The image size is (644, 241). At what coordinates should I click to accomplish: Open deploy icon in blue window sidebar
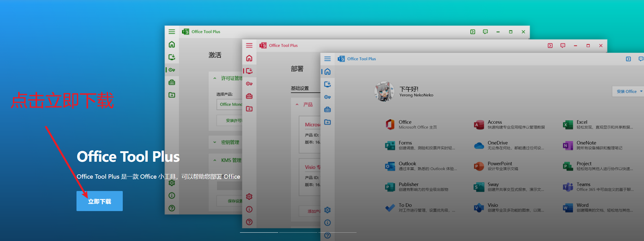(x=328, y=84)
